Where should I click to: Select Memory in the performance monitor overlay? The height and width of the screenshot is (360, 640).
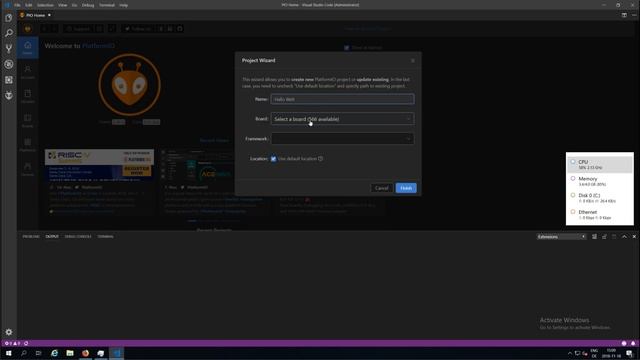point(600,181)
